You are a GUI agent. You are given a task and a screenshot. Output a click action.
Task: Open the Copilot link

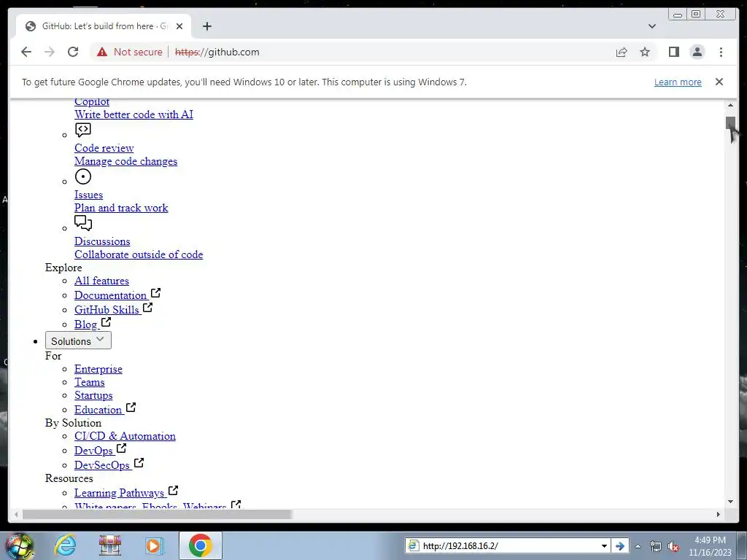pyautogui.click(x=92, y=101)
